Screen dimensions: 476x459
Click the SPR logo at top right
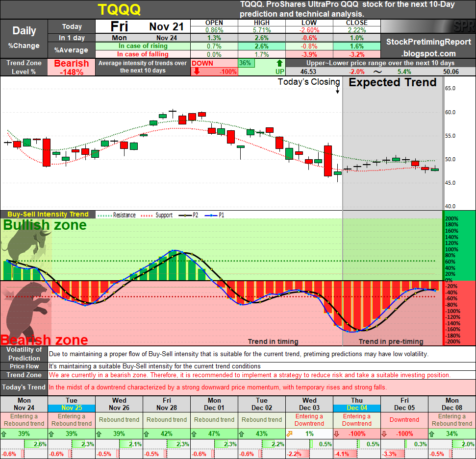click(x=463, y=26)
